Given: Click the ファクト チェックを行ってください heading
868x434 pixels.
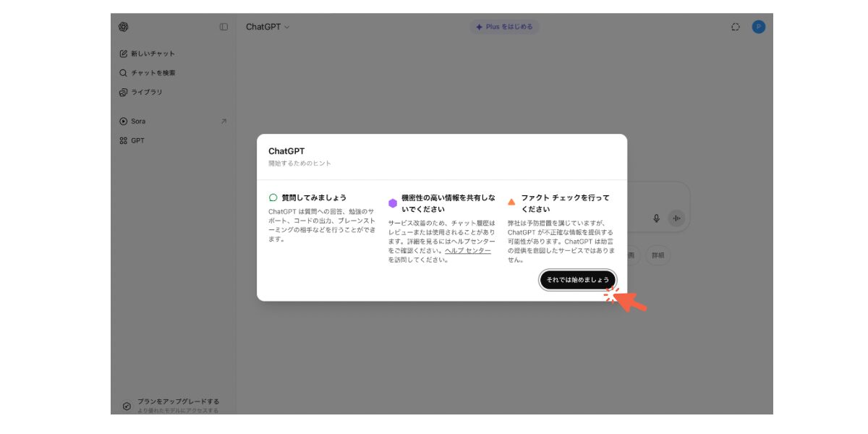Looking at the screenshot, I should [565, 203].
